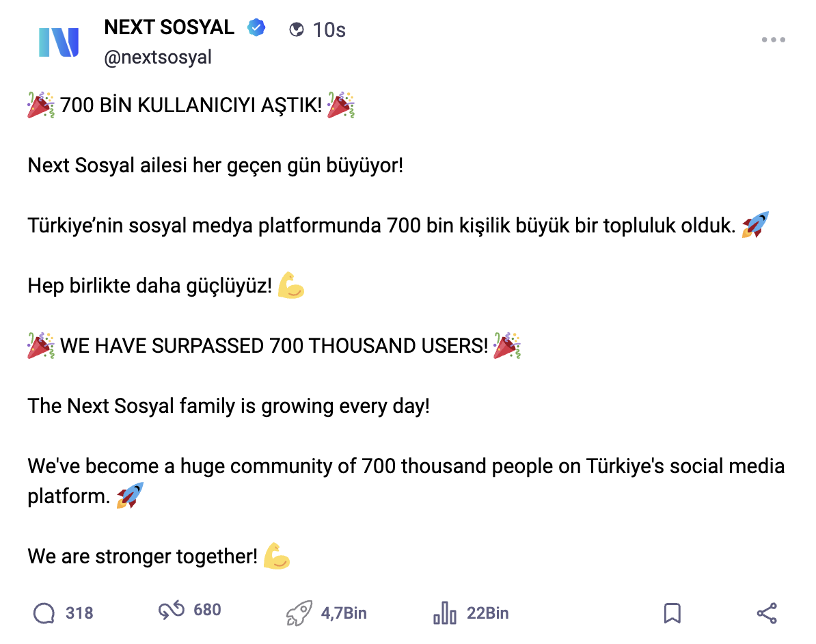Click the NEXT SOSYAL display name

169,28
